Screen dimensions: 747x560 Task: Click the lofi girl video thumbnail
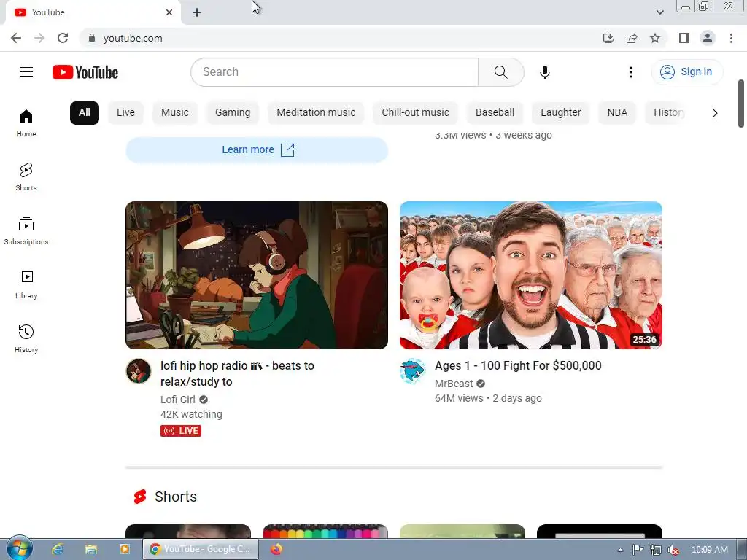(x=257, y=275)
